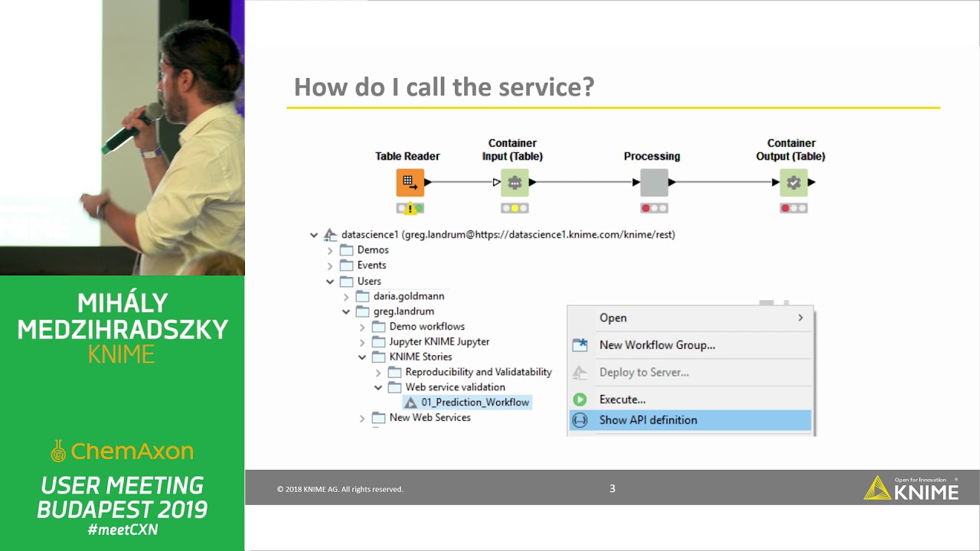Click the Users folder icon
This screenshot has width=980, height=551.
pos(346,281)
